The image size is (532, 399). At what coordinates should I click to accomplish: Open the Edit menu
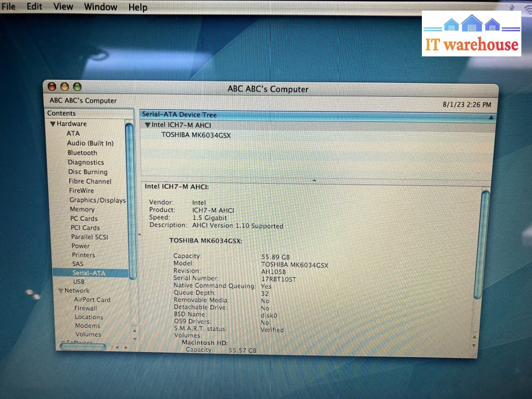tap(34, 7)
